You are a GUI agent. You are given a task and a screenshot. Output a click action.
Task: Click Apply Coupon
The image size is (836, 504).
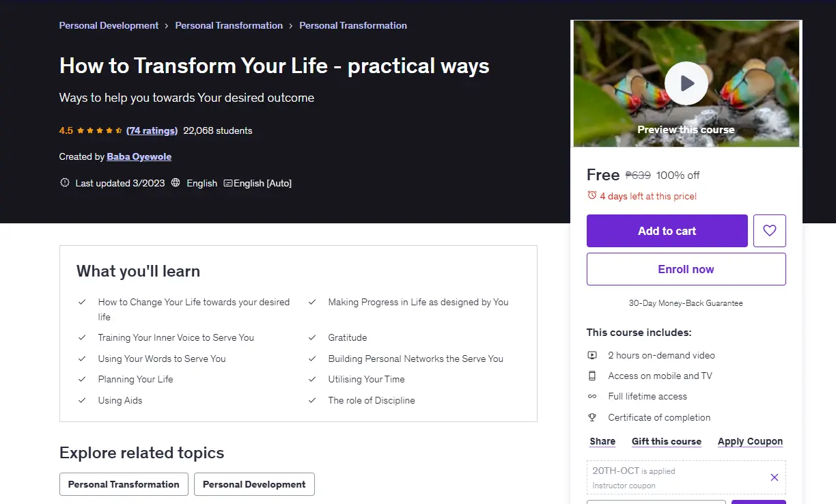pos(750,441)
